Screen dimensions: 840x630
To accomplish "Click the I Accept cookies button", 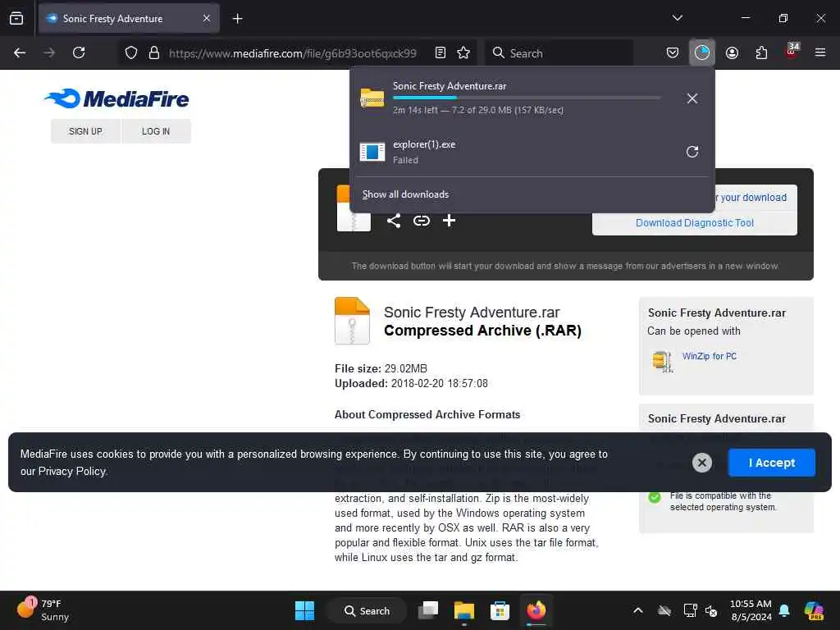I will coord(771,463).
